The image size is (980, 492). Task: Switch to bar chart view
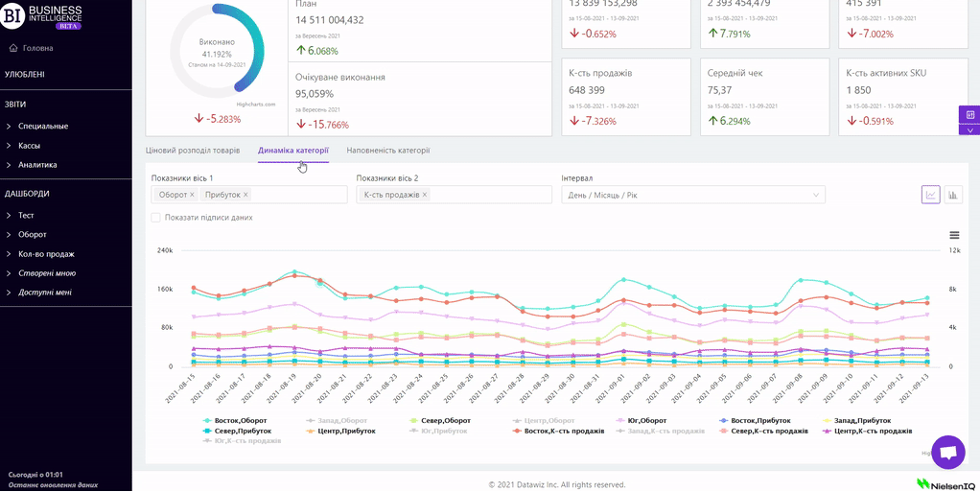tap(953, 195)
